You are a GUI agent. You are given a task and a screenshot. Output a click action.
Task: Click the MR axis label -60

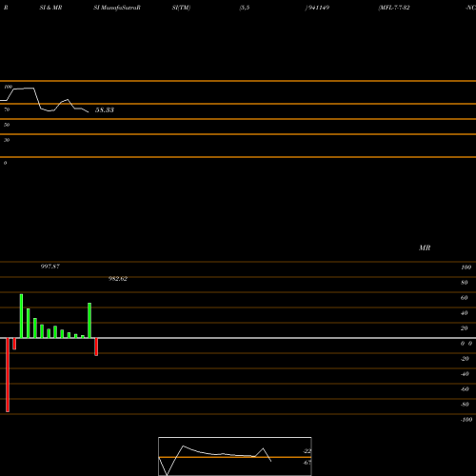[465, 389]
